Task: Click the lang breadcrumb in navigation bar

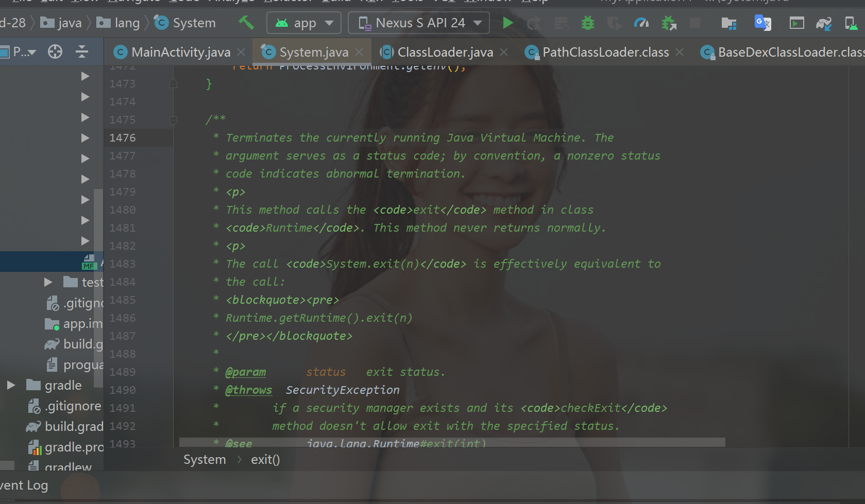Action: [x=118, y=23]
